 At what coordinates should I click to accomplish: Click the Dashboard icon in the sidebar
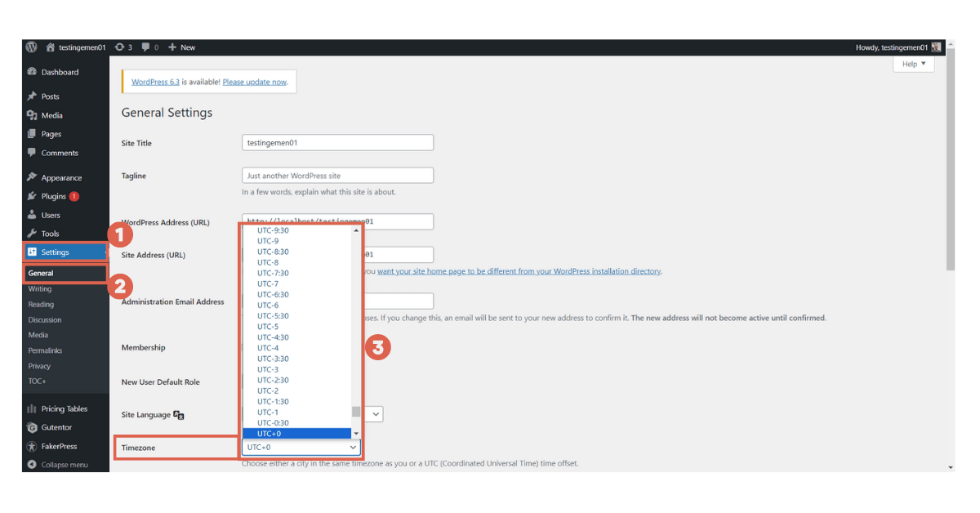point(31,72)
